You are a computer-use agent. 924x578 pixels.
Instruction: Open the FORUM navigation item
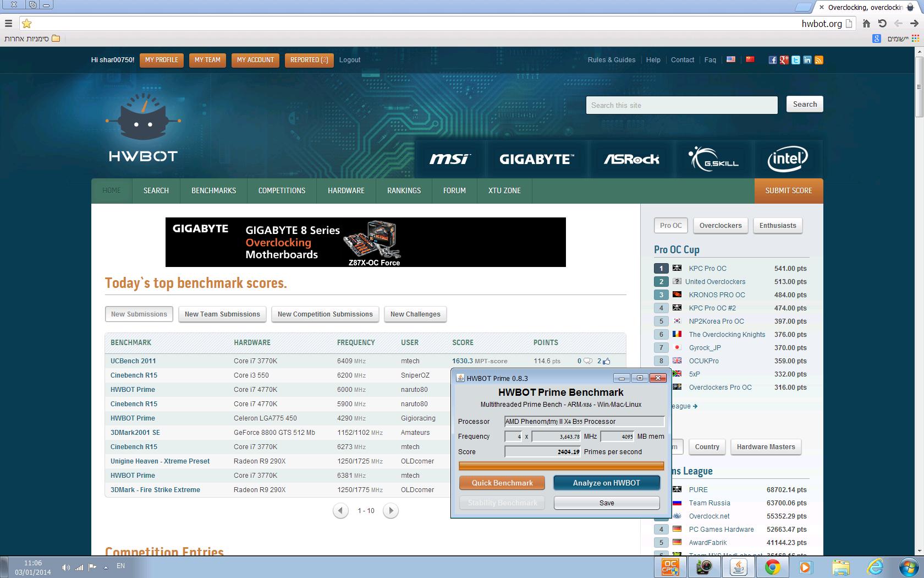pos(454,190)
